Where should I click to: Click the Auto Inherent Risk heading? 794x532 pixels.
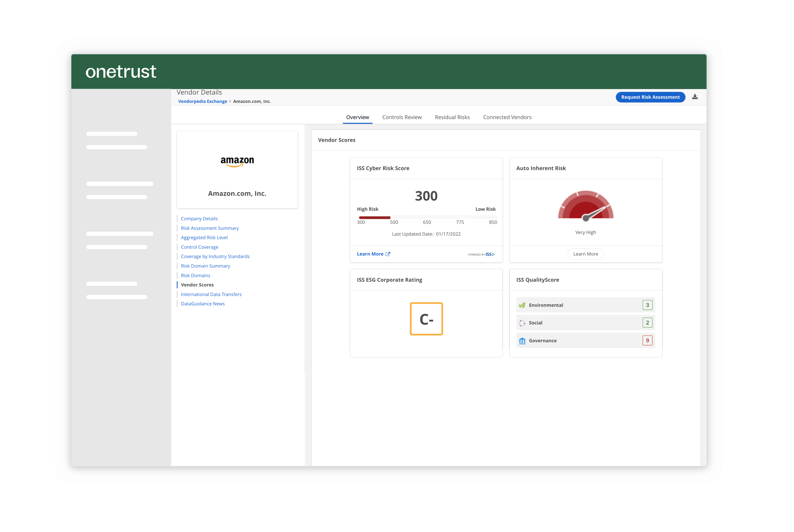541,168
